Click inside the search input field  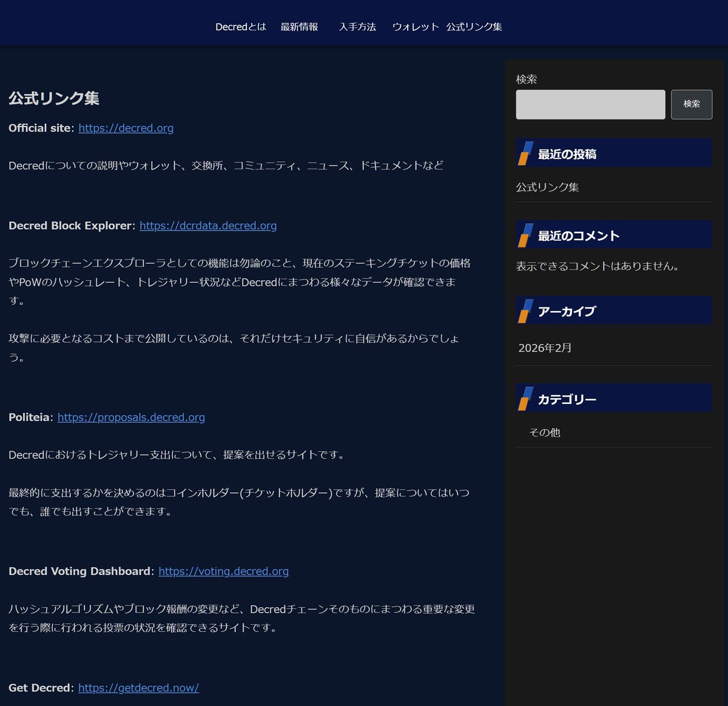click(590, 104)
